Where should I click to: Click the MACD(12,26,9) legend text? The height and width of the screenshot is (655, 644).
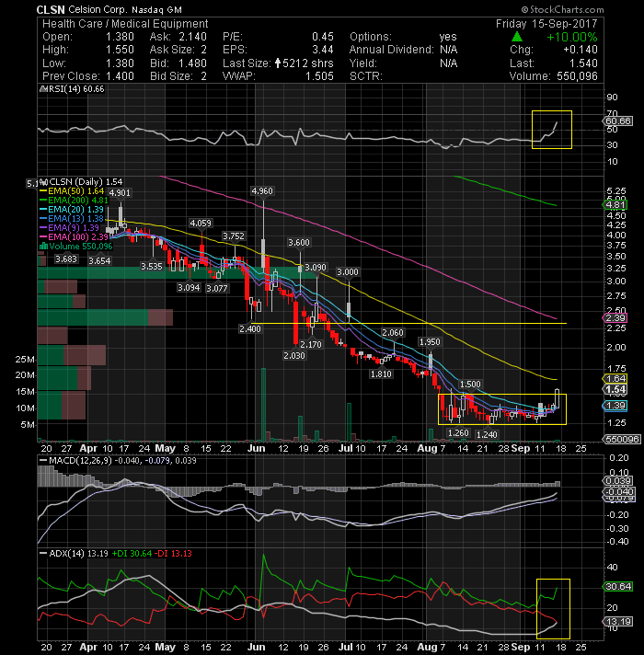pos(80,460)
